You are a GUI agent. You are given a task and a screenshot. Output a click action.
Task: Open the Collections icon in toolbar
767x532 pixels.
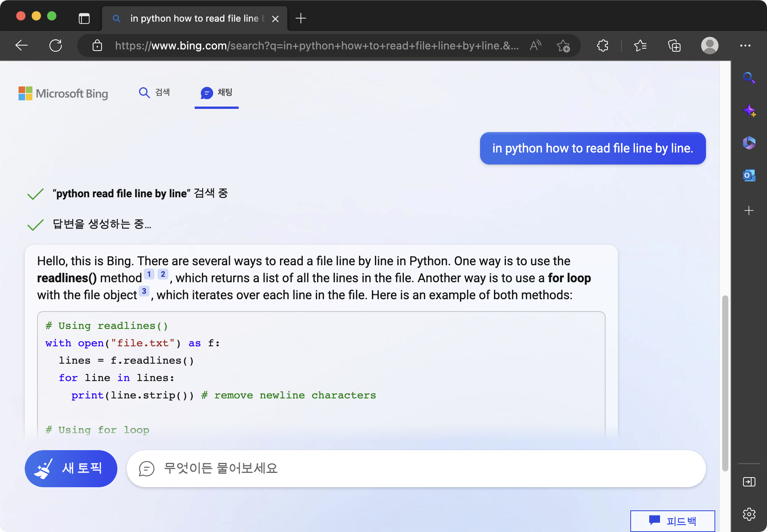tap(674, 46)
